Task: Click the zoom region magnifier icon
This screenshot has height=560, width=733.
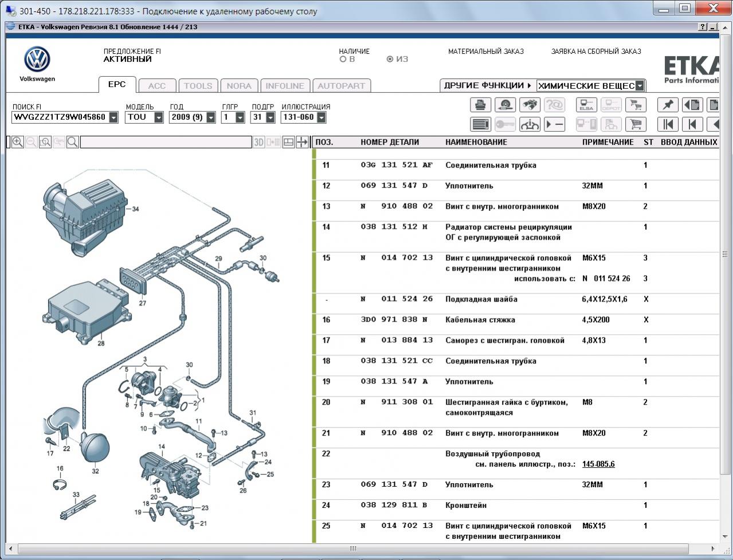Action: point(45,142)
